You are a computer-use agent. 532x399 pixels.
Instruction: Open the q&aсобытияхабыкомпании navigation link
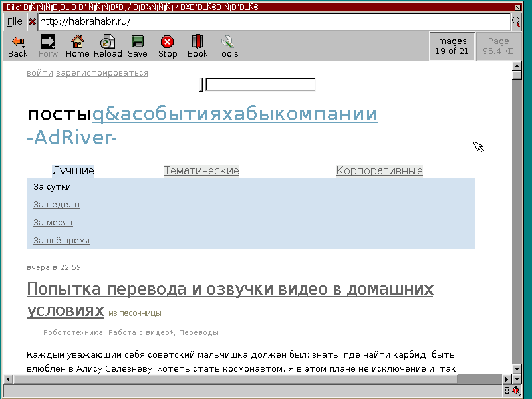(x=235, y=114)
